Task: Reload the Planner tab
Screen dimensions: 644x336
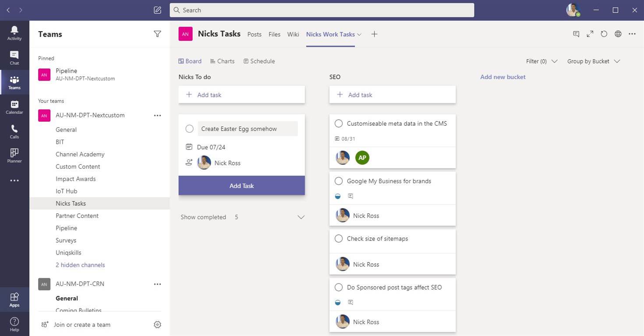Action: coord(604,34)
